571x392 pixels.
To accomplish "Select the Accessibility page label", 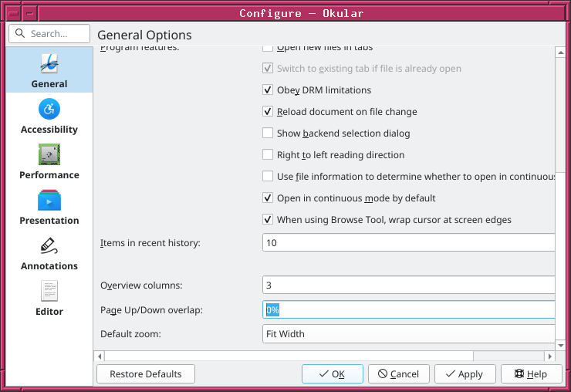I will pyautogui.click(x=49, y=130).
